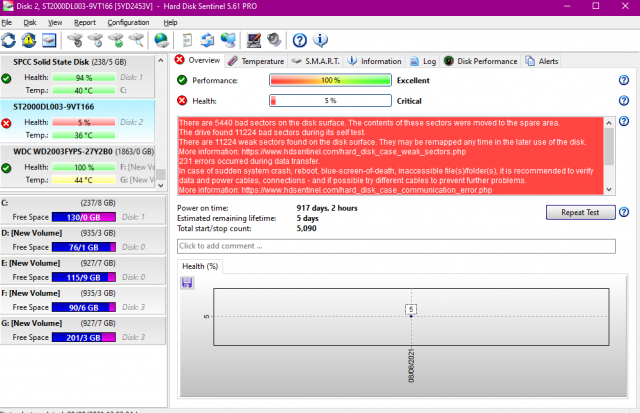Open the Disk menu

pos(30,21)
